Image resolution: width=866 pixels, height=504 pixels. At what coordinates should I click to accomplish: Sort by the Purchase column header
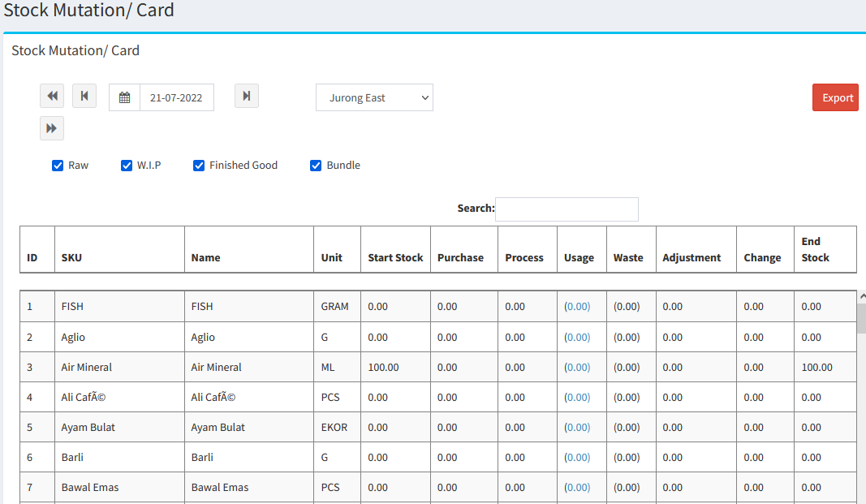[464, 249]
